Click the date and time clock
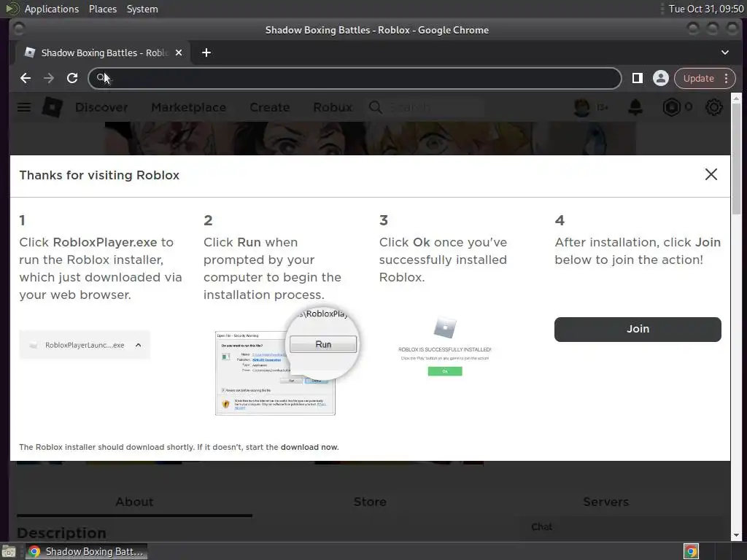The height and width of the screenshot is (560, 747). click(x=706, y=9)
